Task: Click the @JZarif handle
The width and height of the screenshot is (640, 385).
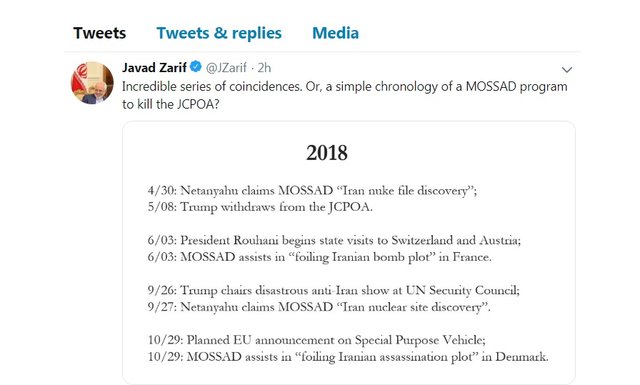Action: point(226,67)
